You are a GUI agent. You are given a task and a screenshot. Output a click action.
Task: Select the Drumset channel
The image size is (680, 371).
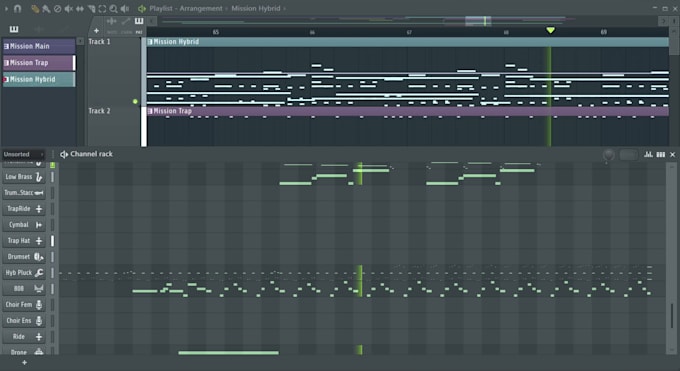click(24, 257)
